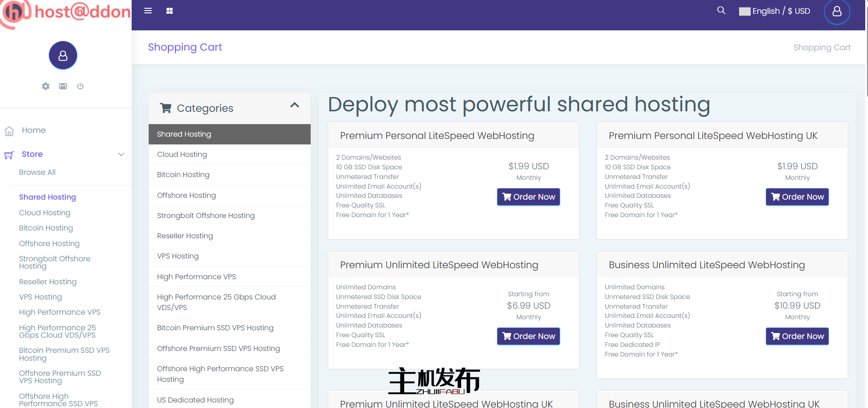Click Free Dedicated IP feature text
The image size is (868, 408).
(632, 345)
